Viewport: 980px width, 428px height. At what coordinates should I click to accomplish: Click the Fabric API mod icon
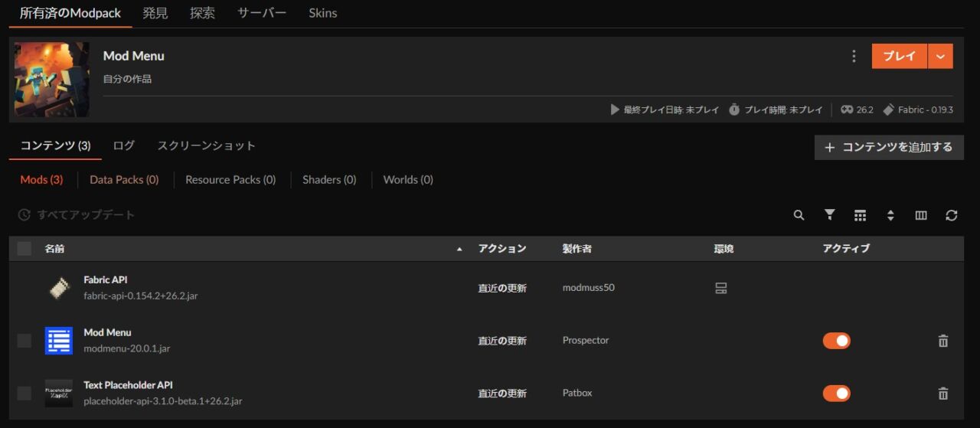pyautogui.click(x=59, y=288)
